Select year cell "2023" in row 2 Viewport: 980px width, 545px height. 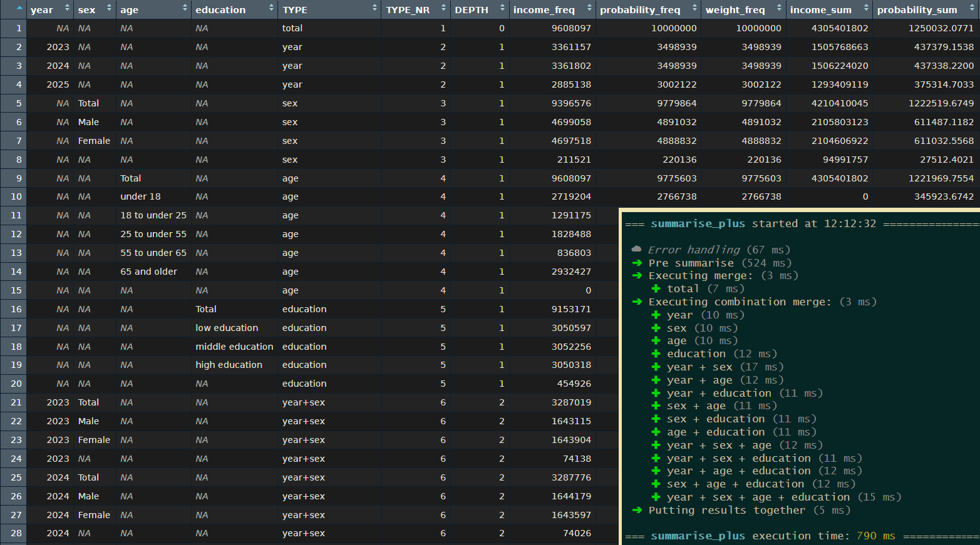(x=58, y=47)
